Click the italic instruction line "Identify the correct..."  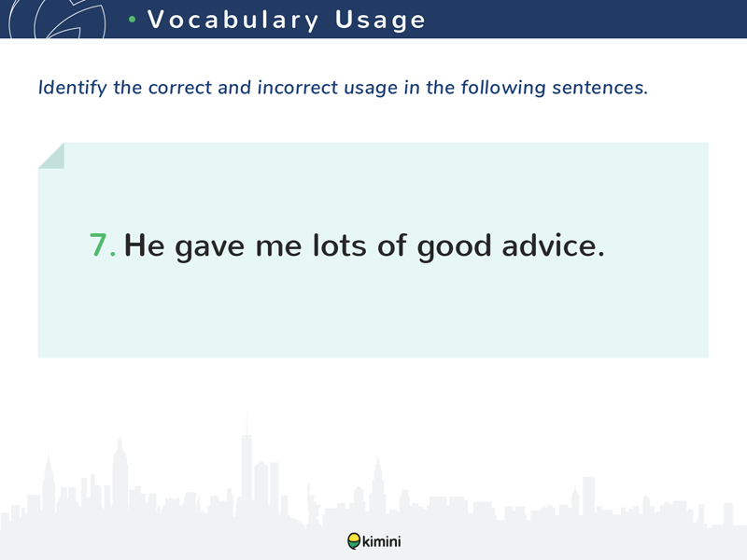[343, 89]
